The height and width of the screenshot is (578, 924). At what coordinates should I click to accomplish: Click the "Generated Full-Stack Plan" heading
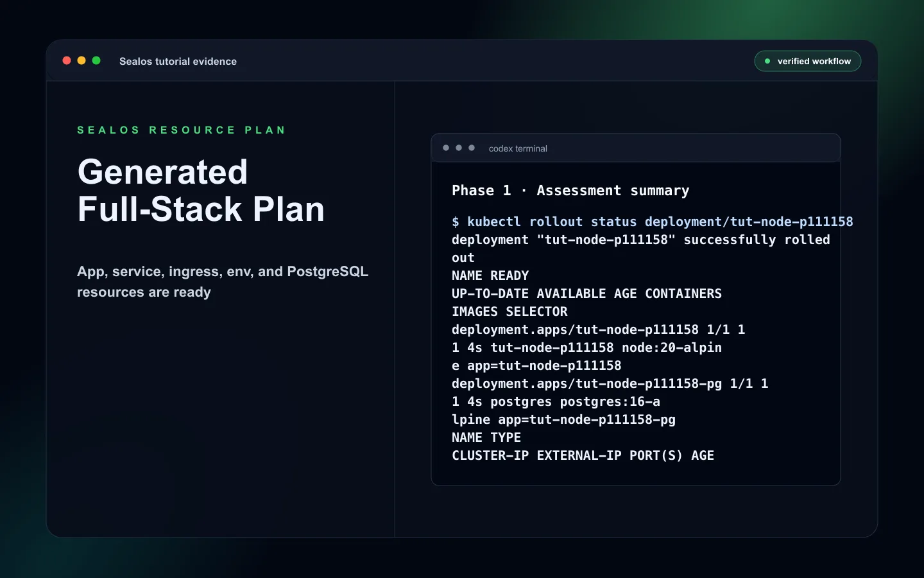[x=201, y=190]
